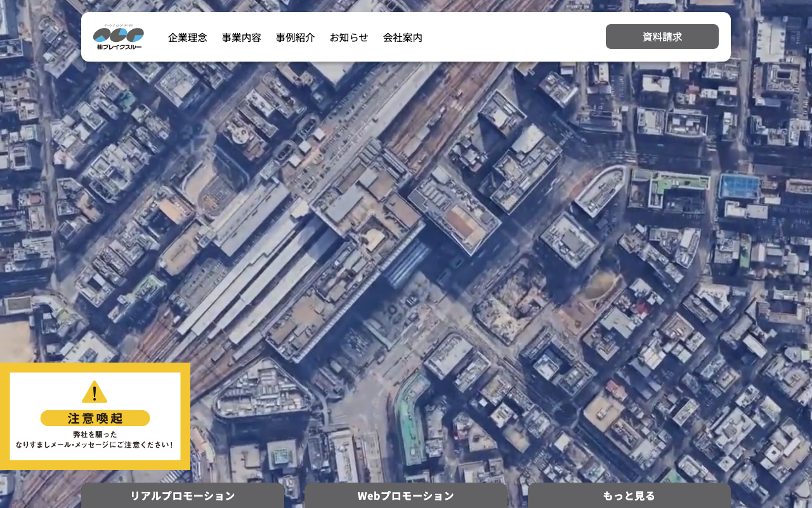Open the お知らせ news section
Screen dimensions: 812x508
(349, 37)
